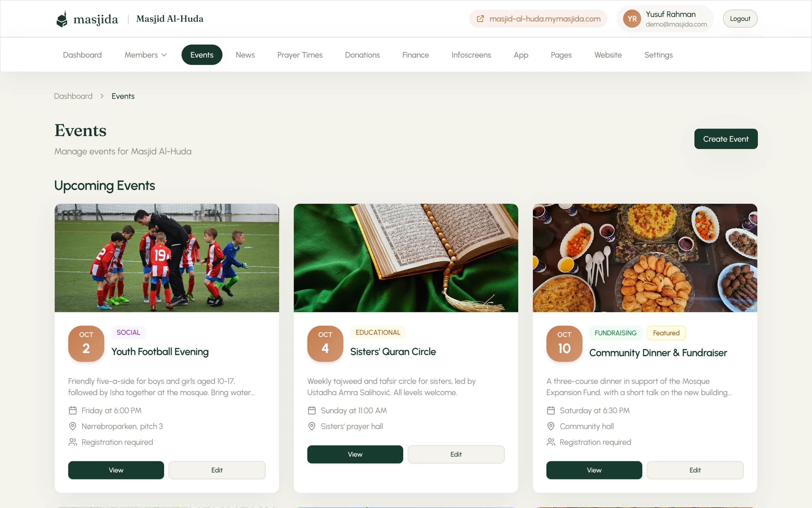Click calendar icon next to Saturday at 6:30 PM

click(551, 410)
